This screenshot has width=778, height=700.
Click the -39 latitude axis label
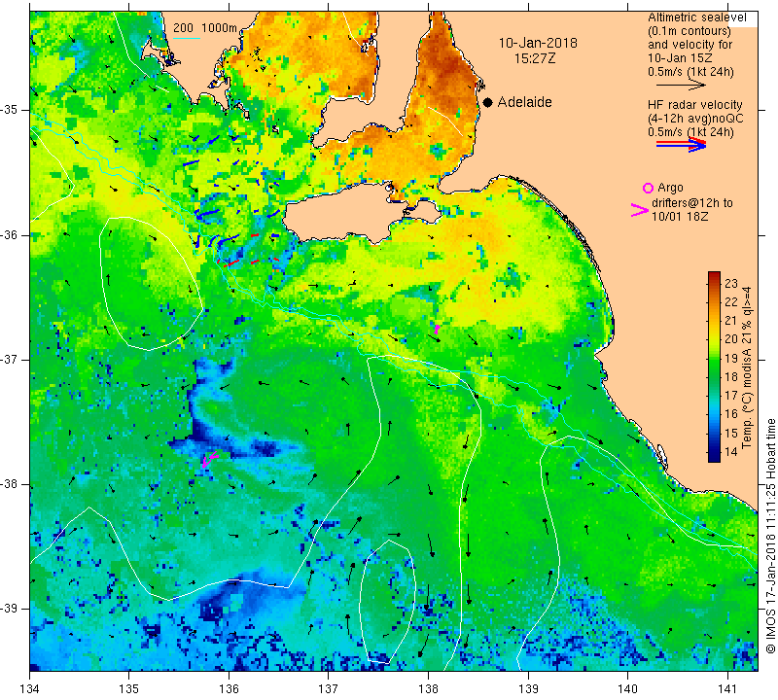tap(10, 609)
